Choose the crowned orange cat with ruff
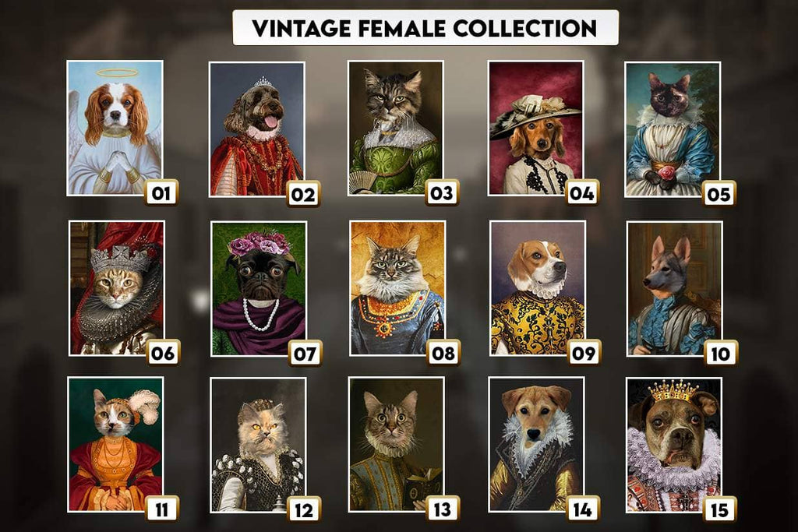The width and height of the screenshot is (798, 532). [x=117, y=288]
